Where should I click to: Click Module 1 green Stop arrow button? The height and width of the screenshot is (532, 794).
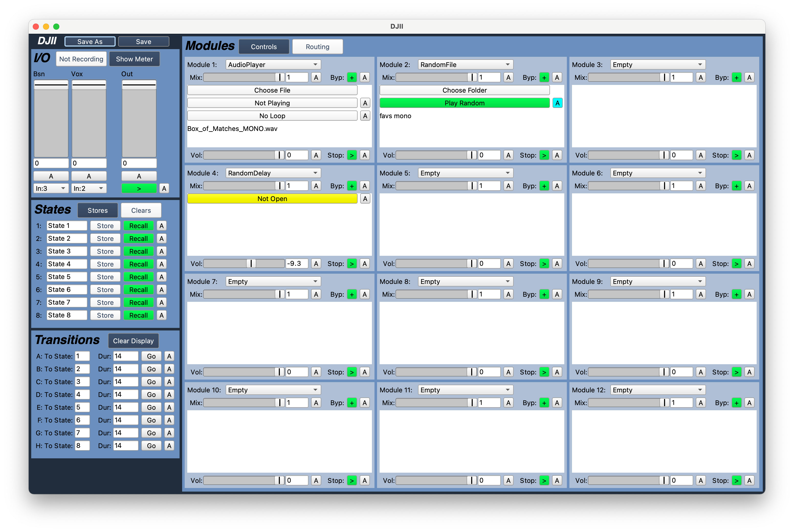pyautogui.click(x=351, y=155)
